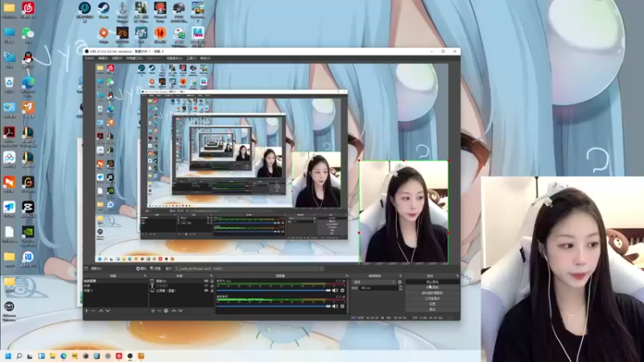Open OBS File menu

point(89,58)
